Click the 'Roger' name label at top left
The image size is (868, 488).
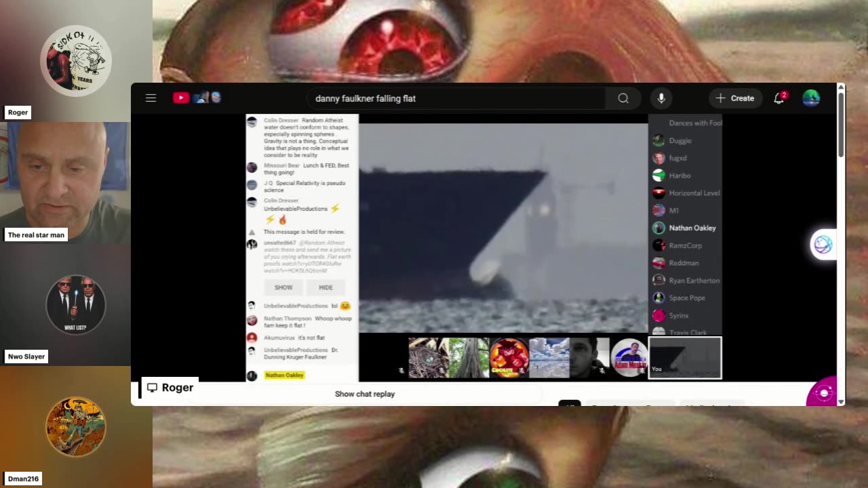click(18, 113)
